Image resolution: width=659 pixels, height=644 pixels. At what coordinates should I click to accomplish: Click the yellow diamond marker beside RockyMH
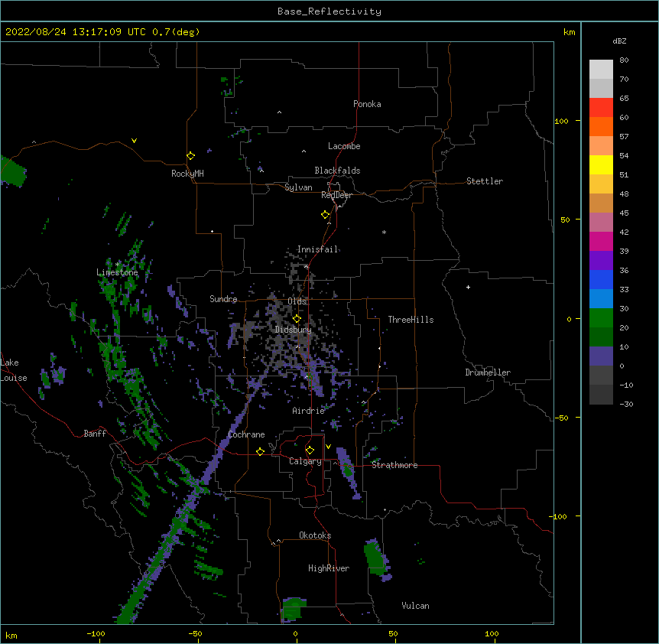191,156
